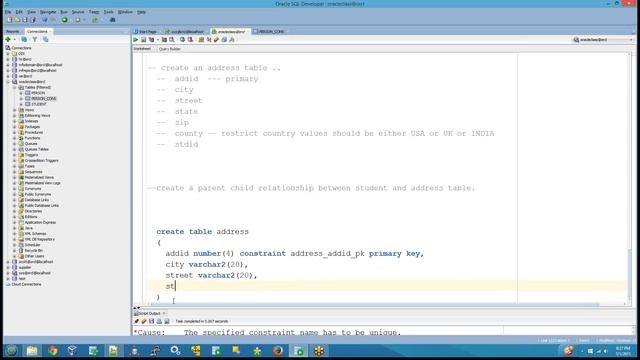The image size is (640, 360).
Task: Switch to the PERSON_CONS tab
Action: [x=269, y=31]
